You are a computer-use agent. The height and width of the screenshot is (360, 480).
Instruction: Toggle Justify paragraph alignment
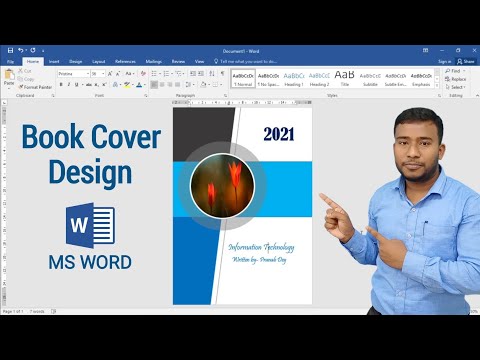178,85
